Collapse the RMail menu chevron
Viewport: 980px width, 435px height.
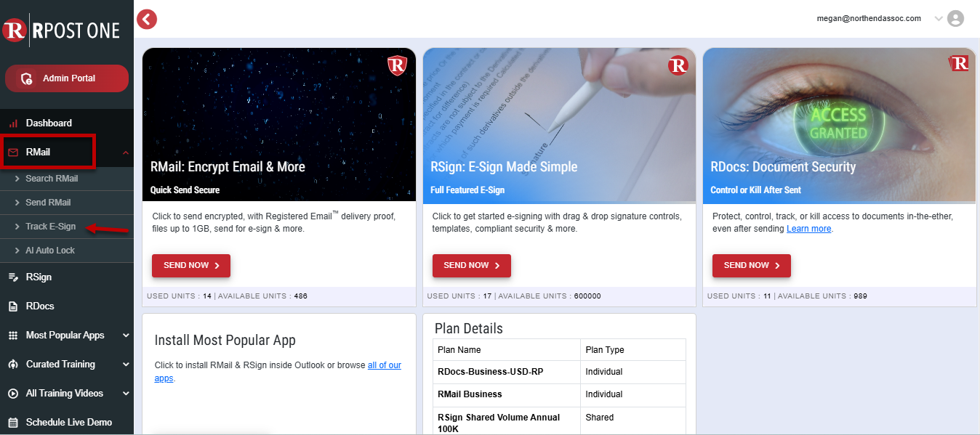[x=126, y=153]
